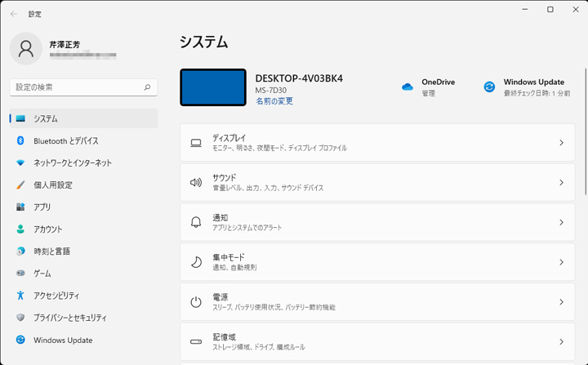The image size is (588, 365).
Task: Click the bell icon in the 通知 row
Action: [196, 222]
